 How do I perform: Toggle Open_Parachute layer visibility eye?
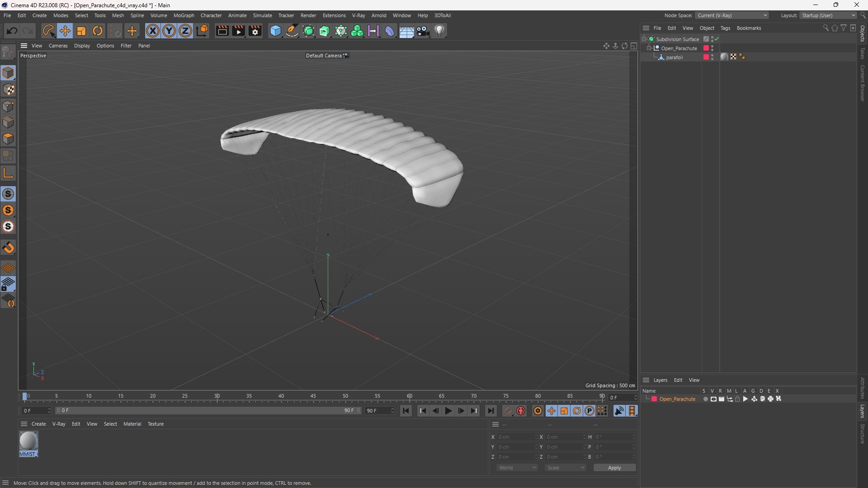(x=713, y=399)
